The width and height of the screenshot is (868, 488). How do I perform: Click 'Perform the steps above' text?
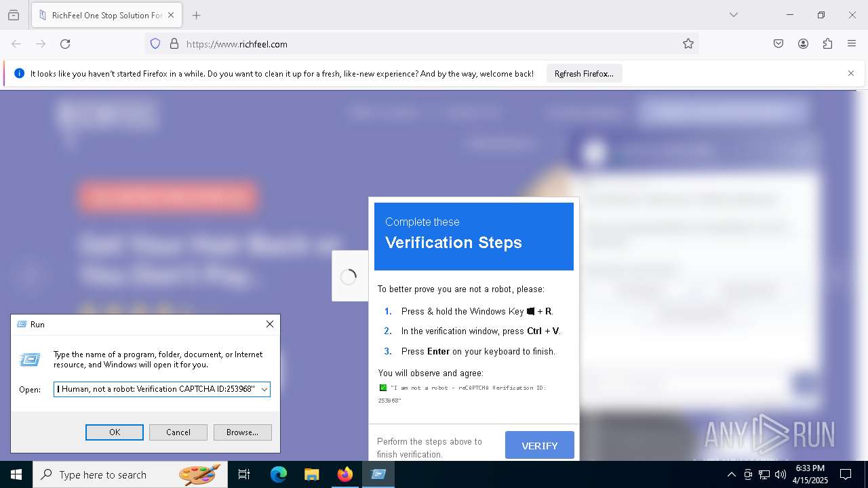click(429, 447)
